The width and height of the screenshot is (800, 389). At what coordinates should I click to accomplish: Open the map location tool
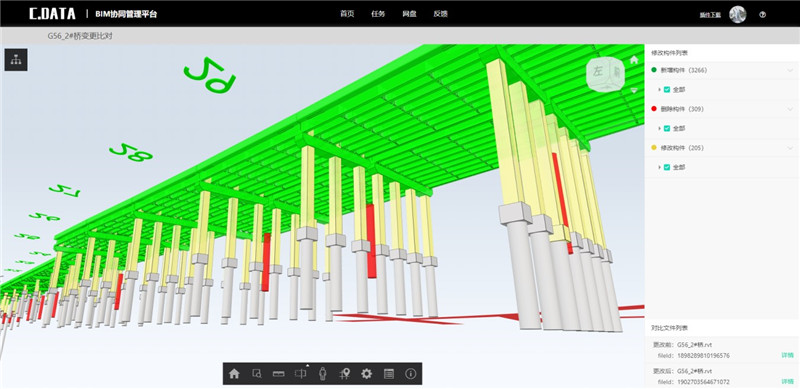pyautogui.click(x=345, y=374)
